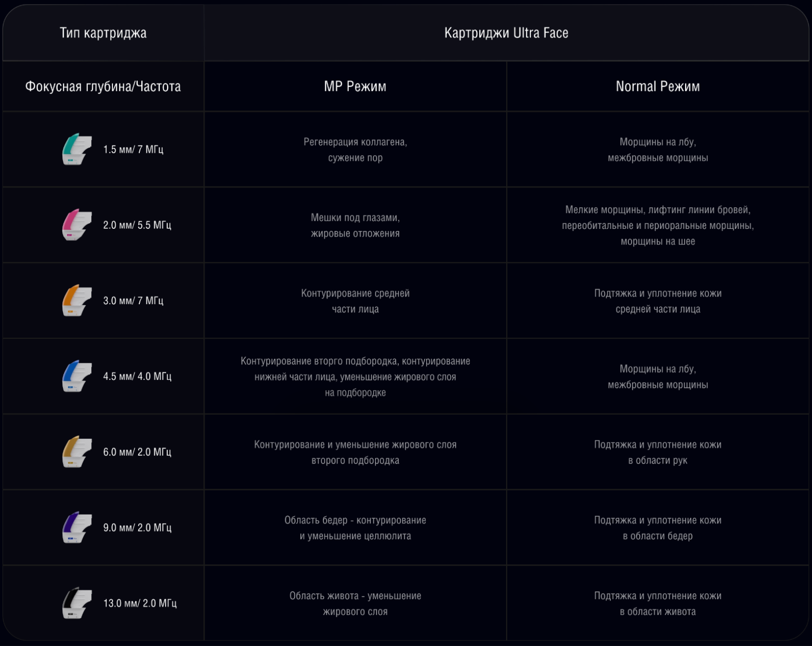Click the Фокусная глубина/Частота header

tap(103, 86)
